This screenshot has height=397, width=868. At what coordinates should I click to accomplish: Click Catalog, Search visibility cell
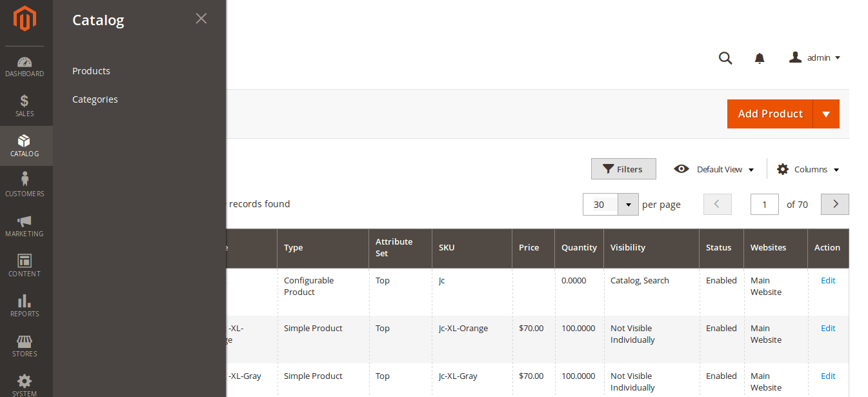click(651, 292)
